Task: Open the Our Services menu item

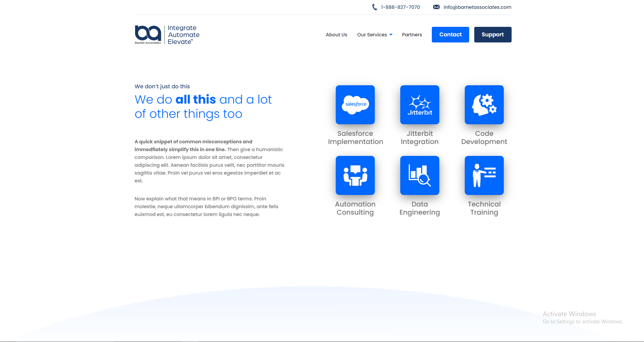Action: [x=372, y=35]
